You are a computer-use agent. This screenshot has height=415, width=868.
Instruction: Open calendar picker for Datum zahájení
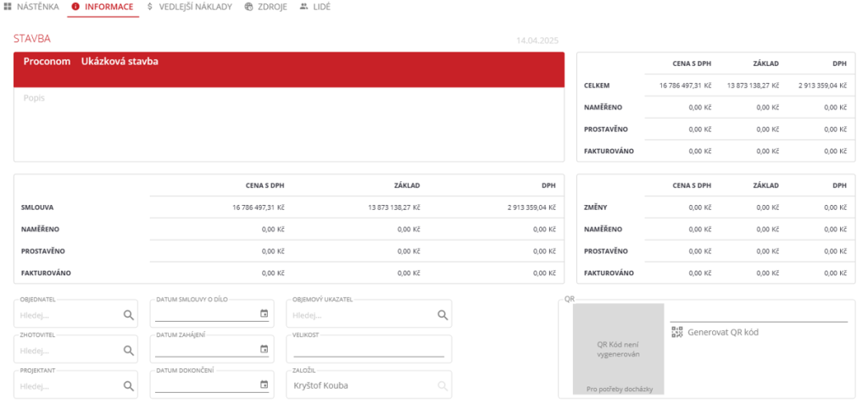click(264, 349)
